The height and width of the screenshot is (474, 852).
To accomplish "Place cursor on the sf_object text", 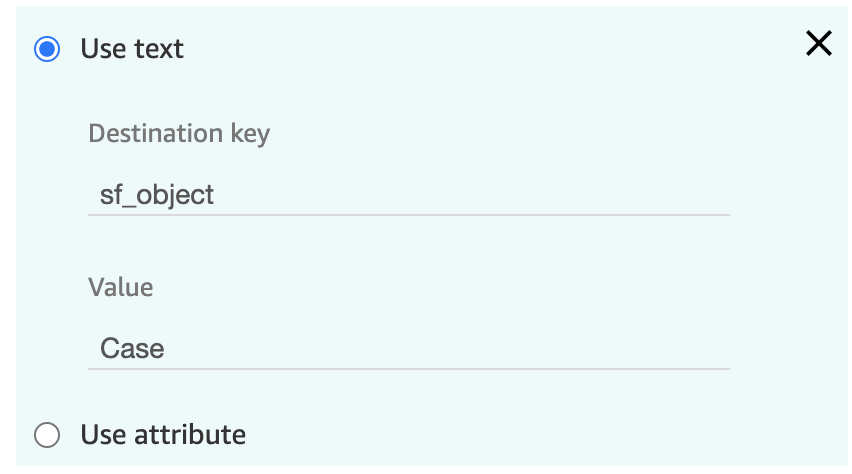I will [157, 195].
